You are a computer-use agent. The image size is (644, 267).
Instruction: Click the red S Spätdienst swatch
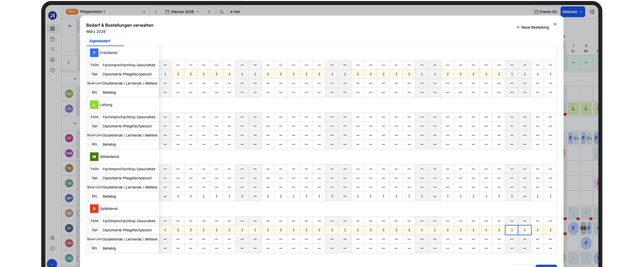(94, 209)
